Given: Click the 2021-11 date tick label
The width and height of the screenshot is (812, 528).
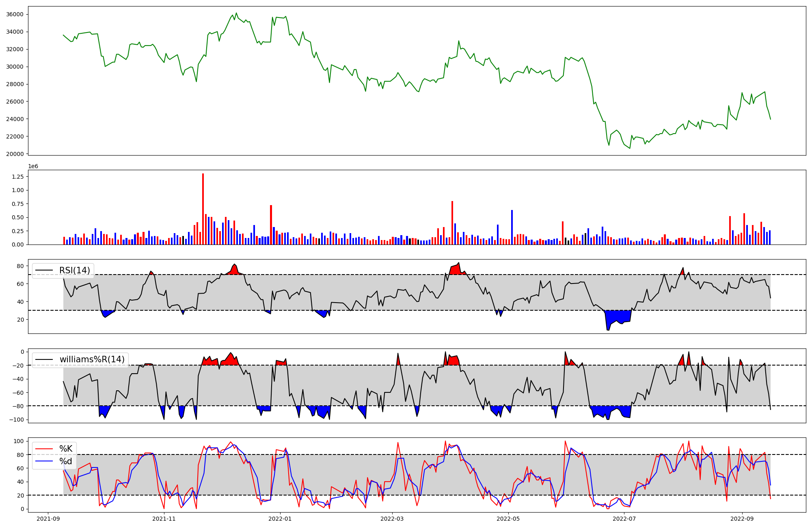Looking at the screenshot, I should (164, 519).
